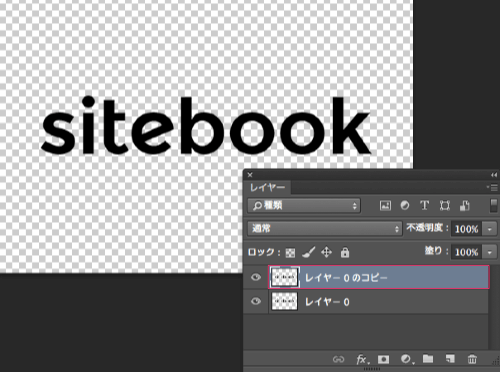Hide the レイヤー 0 layer
Screen dimensions: 500x372
pos(256,301)
